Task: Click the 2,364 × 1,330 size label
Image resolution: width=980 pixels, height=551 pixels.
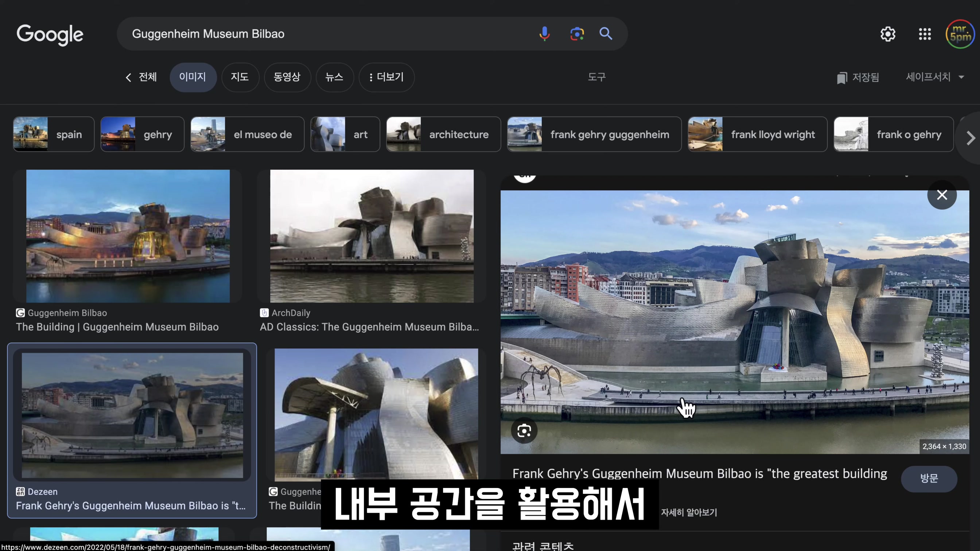Action: [944, 446]
